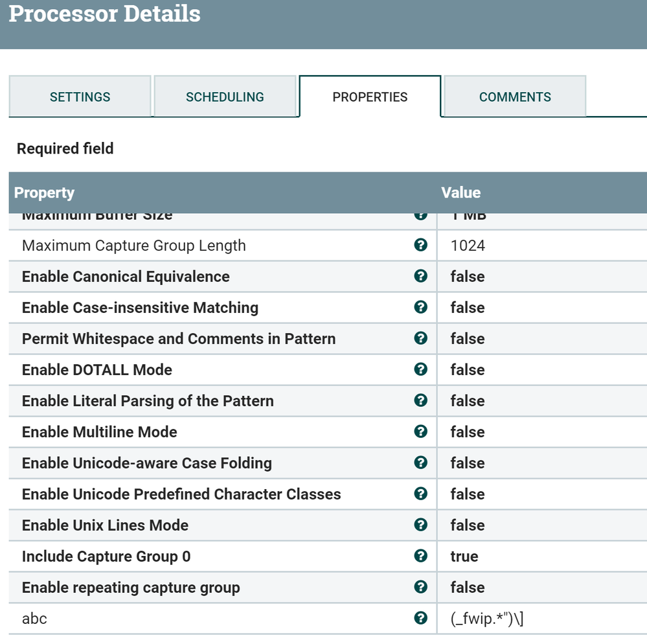Click help icon for Enable DOTALL Mode
Viewport: 647px width, 644px height.
(420, 370)
